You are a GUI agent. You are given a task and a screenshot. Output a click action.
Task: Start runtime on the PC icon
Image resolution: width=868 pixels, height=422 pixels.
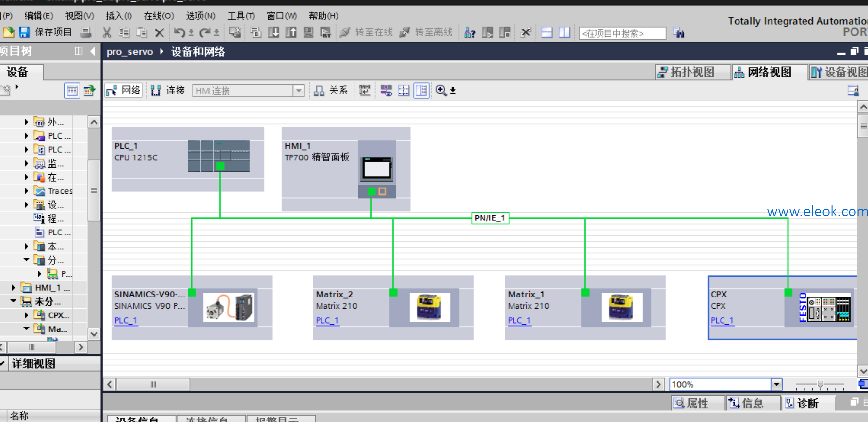(325, 32)
